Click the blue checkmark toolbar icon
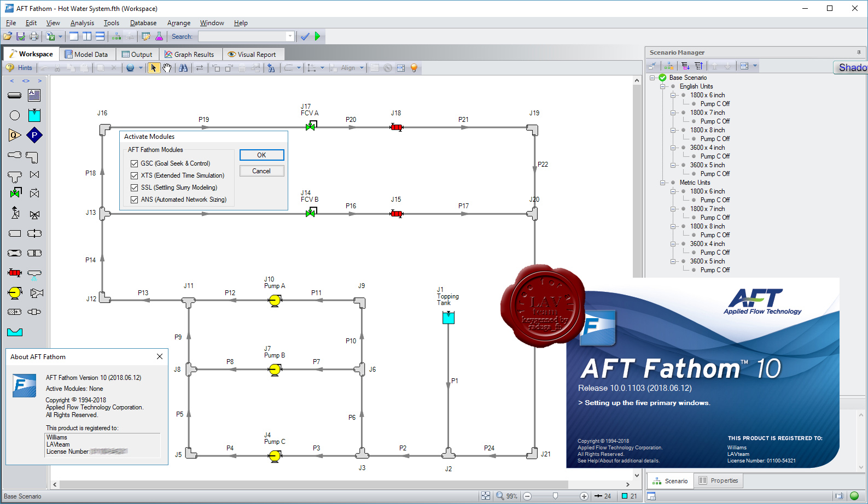 click(x=305, y=37)
